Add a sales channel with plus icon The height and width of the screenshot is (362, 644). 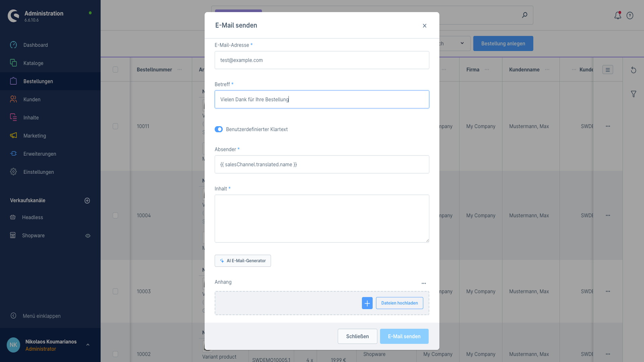point(87,200)
